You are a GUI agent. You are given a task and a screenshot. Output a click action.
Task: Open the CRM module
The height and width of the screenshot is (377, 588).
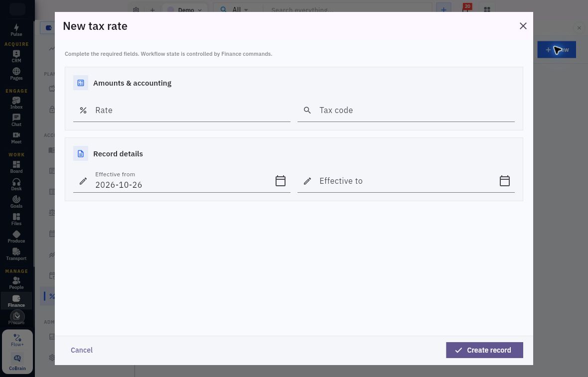pos(16,56)
